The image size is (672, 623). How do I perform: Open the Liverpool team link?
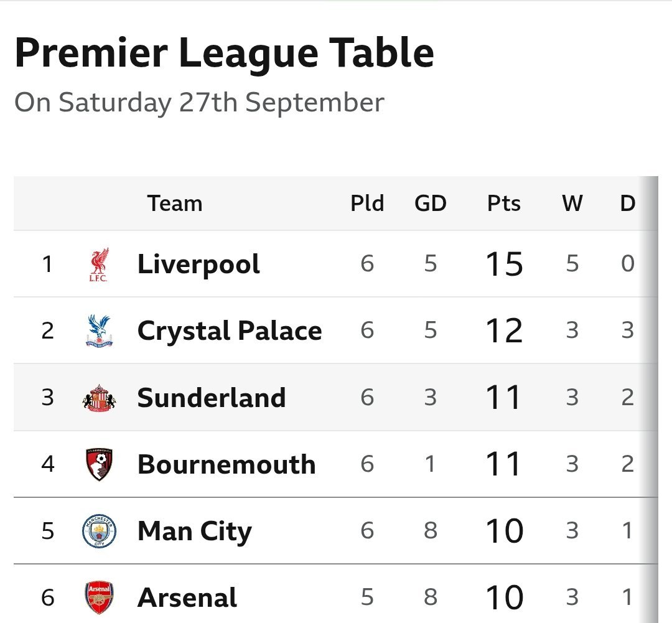point(198,265)
